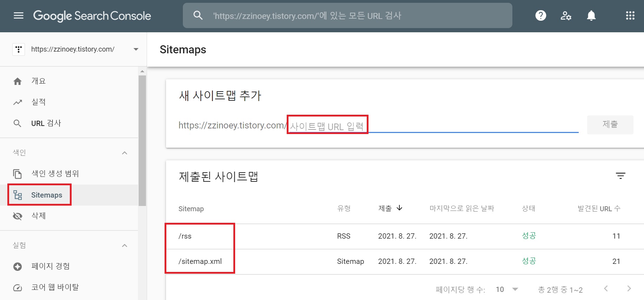Click discovered URL count 11
The width and height of the screenshot is (644, 300).
(616, 236)
